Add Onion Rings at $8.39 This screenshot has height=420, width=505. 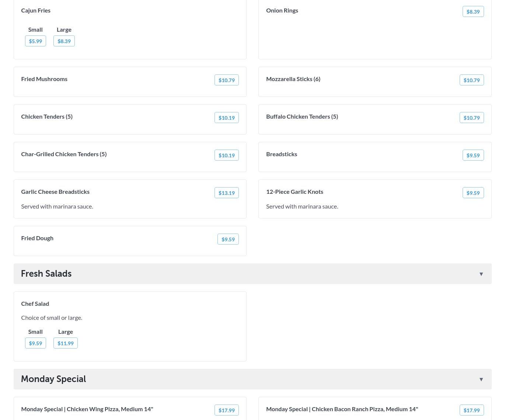point(473,11)
